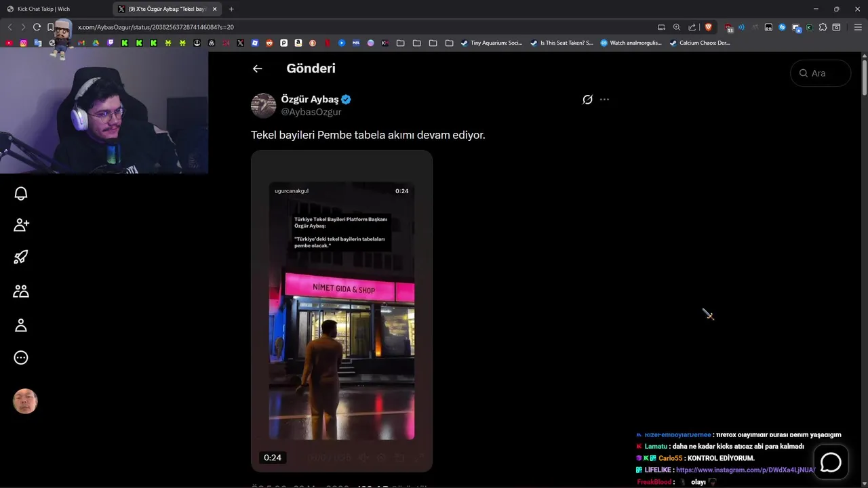Play the Nimet Gıda & Shop video
Screen dimensions: 868x488
point(342,311)
